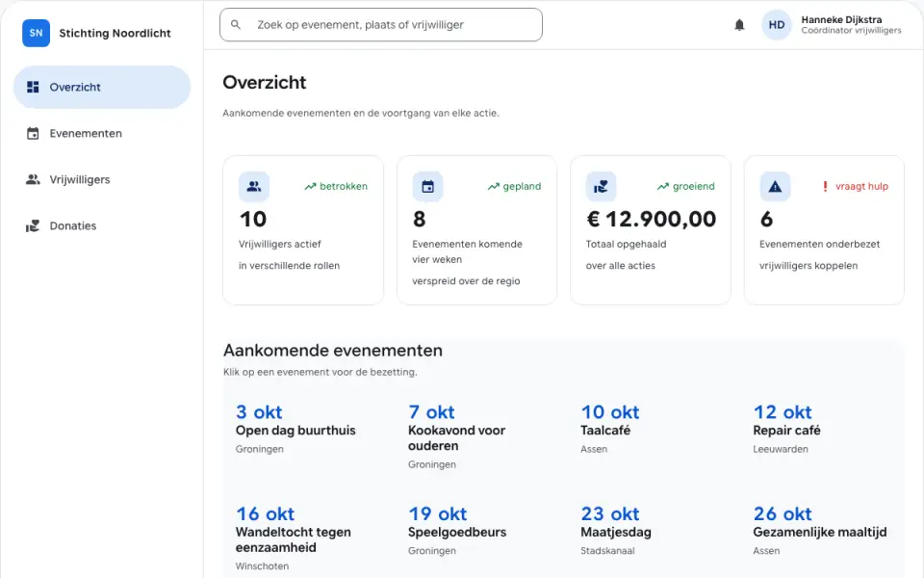The height and width of the screenshot is (578, 924).
Task: Click the 'Overzicht' page title
Action: click(x=265, y=82)
